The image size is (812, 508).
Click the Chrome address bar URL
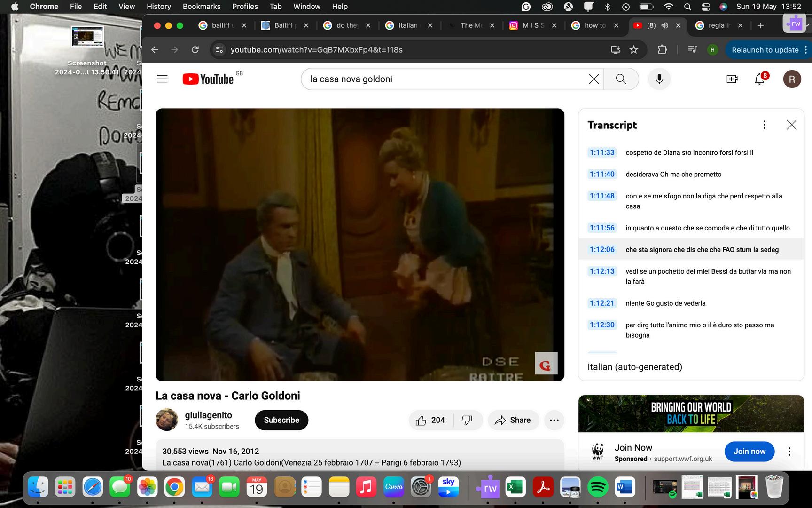pos(316,50)
